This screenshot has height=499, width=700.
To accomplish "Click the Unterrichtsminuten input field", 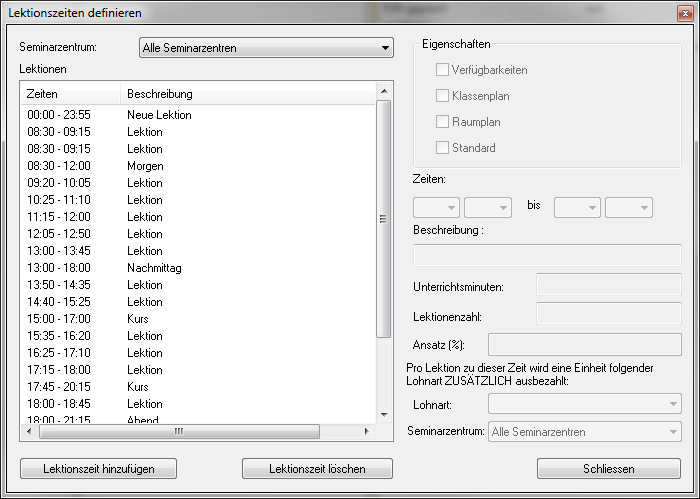I will click(x=609, y=285).
